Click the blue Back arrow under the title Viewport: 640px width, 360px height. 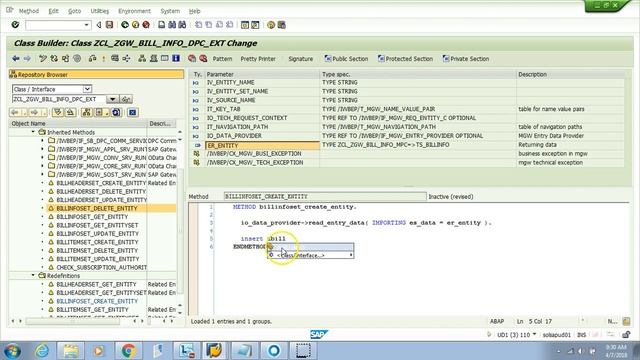pos(16,59)
